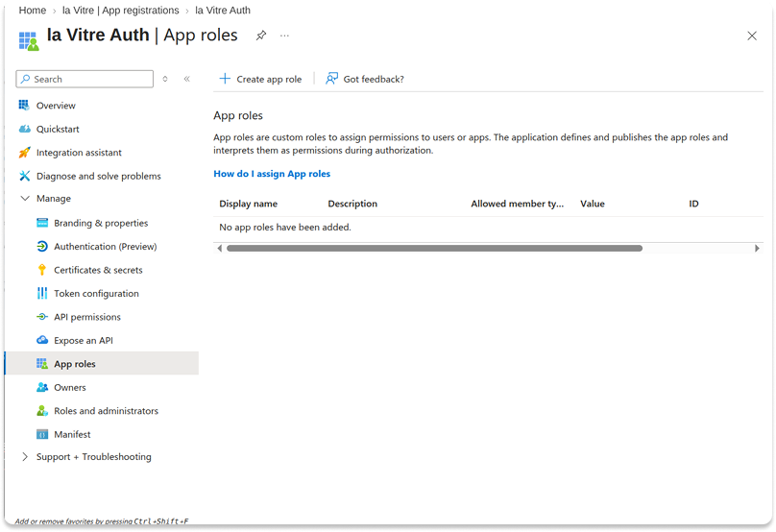
Task: Click the Manifest icon
Action: coord(42,434)
